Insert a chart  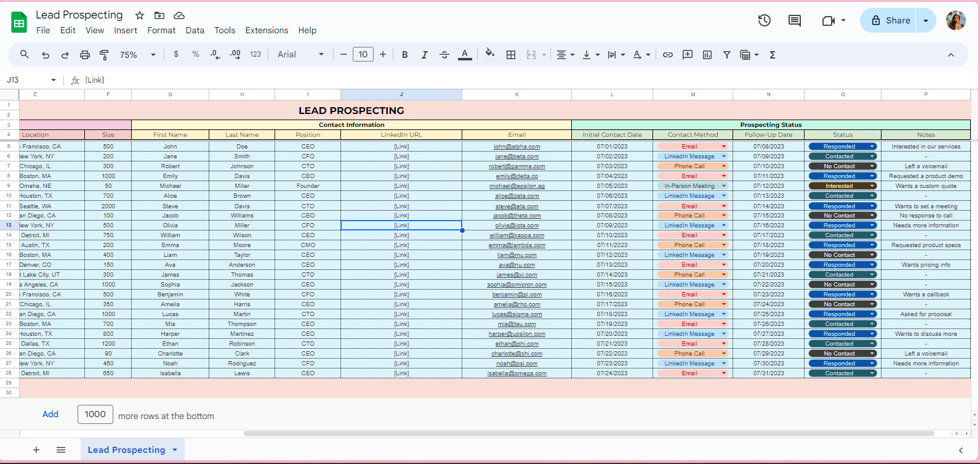point(707,55)
